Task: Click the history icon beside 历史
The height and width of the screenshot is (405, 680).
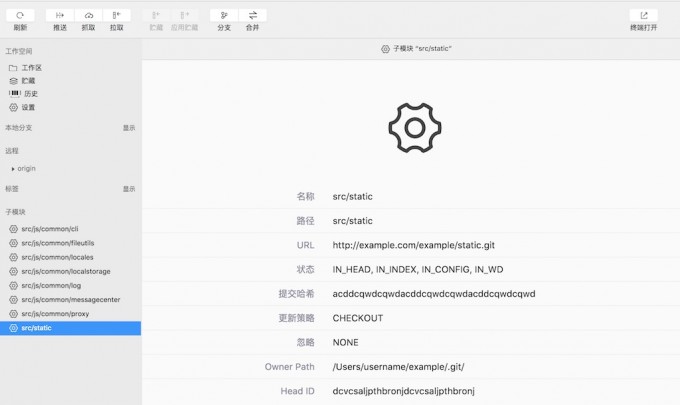Action: (x=15, y=93)
